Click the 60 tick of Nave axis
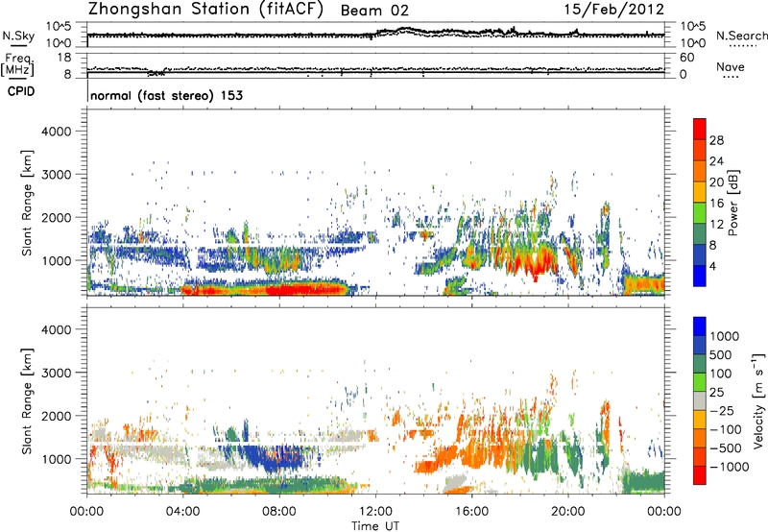 point(686,58)
